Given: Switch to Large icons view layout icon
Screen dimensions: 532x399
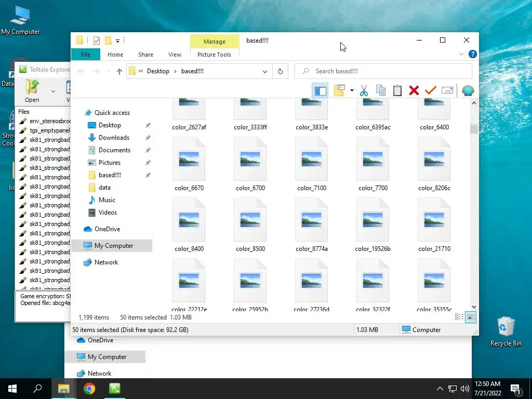Looking at the screenshot, I should tap(471, 317).
